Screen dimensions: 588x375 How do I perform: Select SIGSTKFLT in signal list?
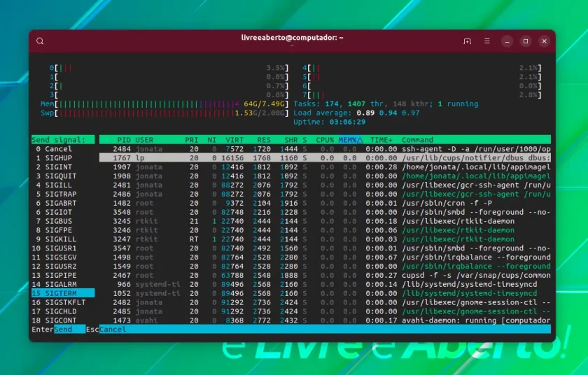pyautogui.click(x=63, y=302)
